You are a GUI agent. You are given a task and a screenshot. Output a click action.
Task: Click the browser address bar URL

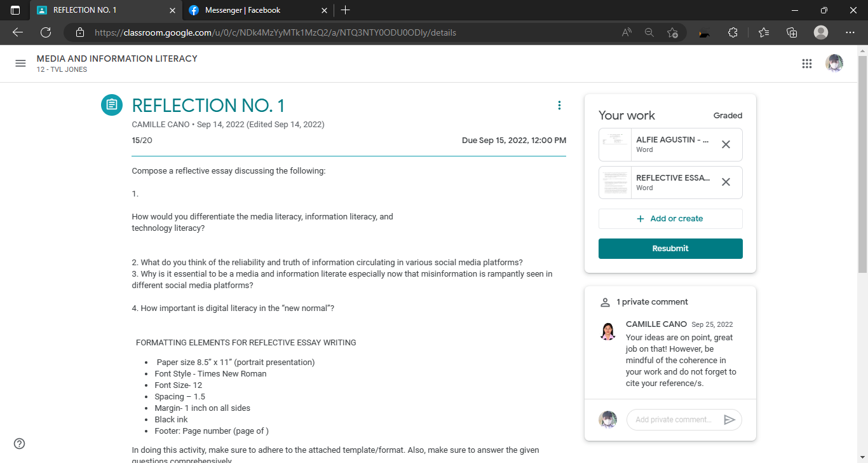(275, 32)
